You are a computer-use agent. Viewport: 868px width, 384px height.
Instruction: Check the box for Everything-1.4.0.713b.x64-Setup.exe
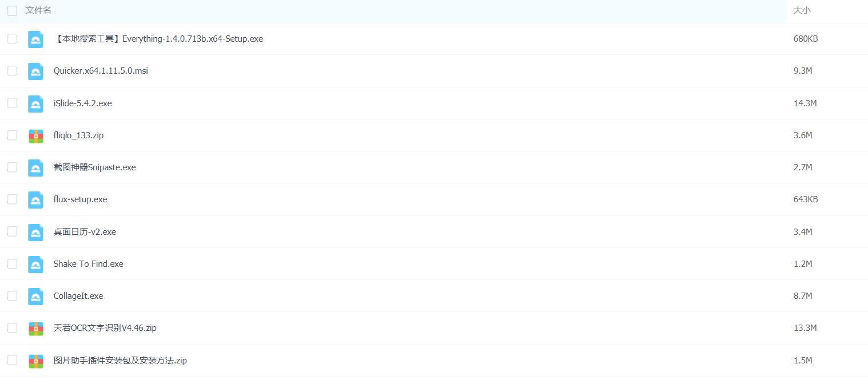12,39
